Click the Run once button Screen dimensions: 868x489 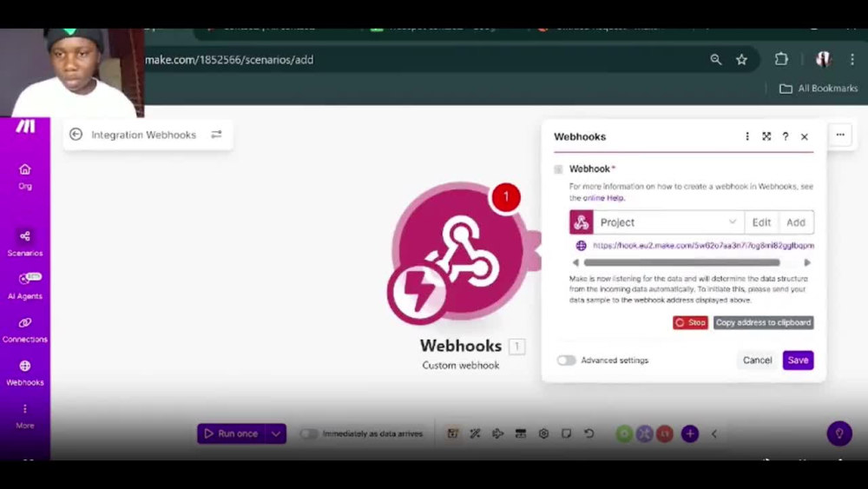(x=232, y=433)
